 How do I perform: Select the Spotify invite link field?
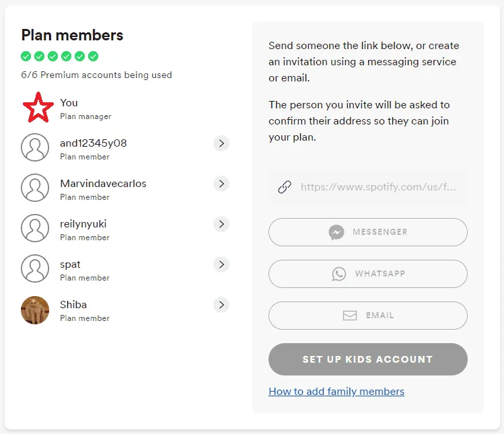pos(368,187)
